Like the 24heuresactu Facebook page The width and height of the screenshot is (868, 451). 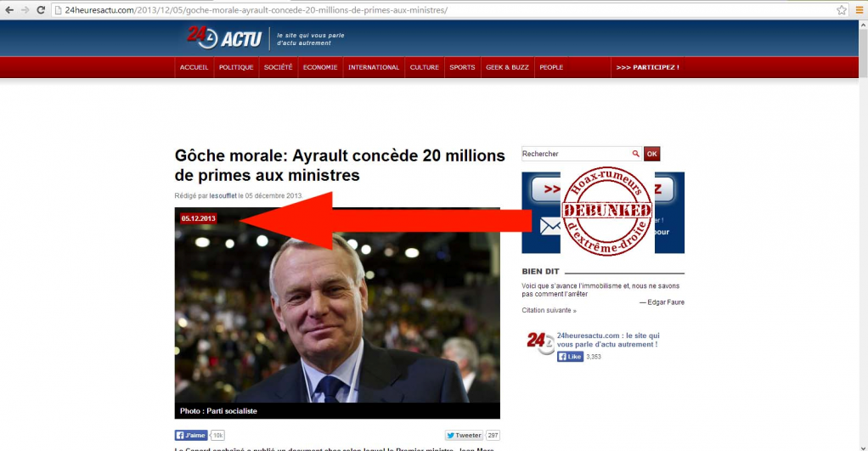click(570, 357)
